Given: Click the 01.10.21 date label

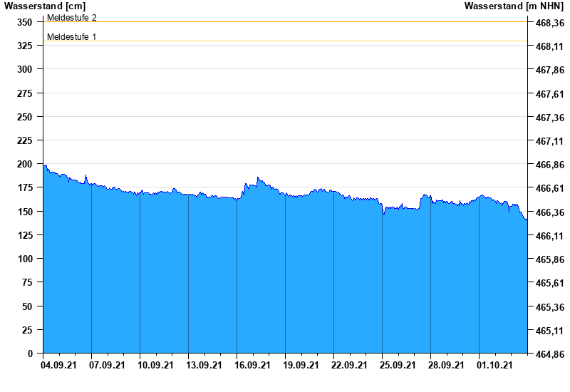Looking at the screenshot, I should click(x=494, y=365).
